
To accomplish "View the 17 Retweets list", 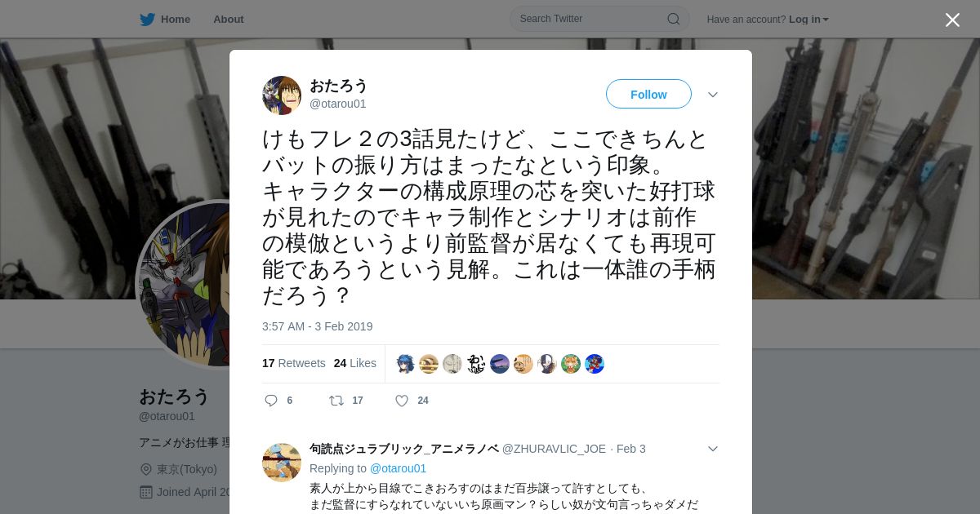I will (x=294, y=363).
